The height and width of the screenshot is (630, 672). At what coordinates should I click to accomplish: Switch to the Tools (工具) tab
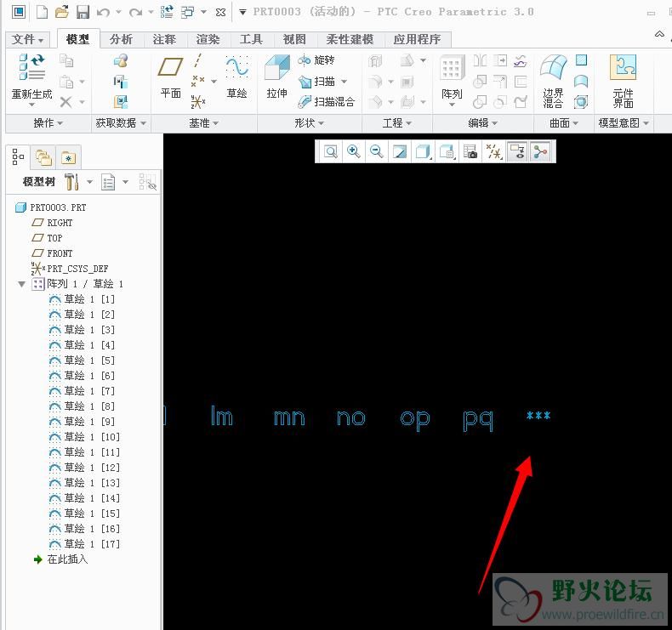(x=251, y=39)
